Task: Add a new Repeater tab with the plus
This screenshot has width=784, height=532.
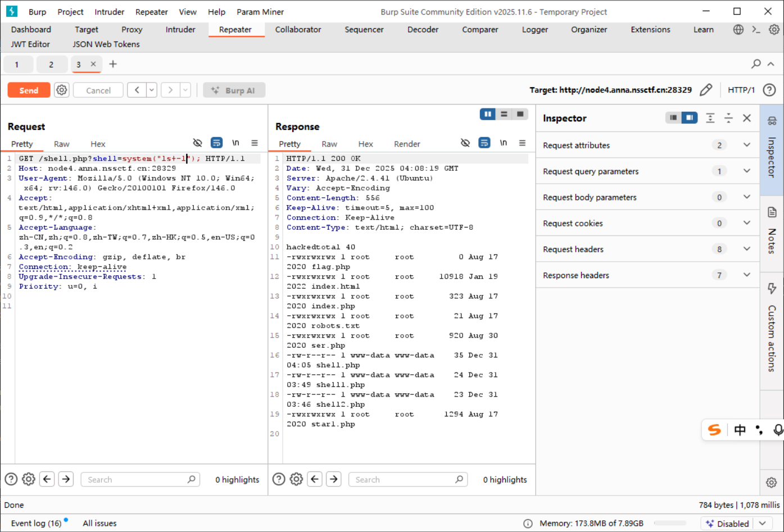Action: click(x=113, y=64)
